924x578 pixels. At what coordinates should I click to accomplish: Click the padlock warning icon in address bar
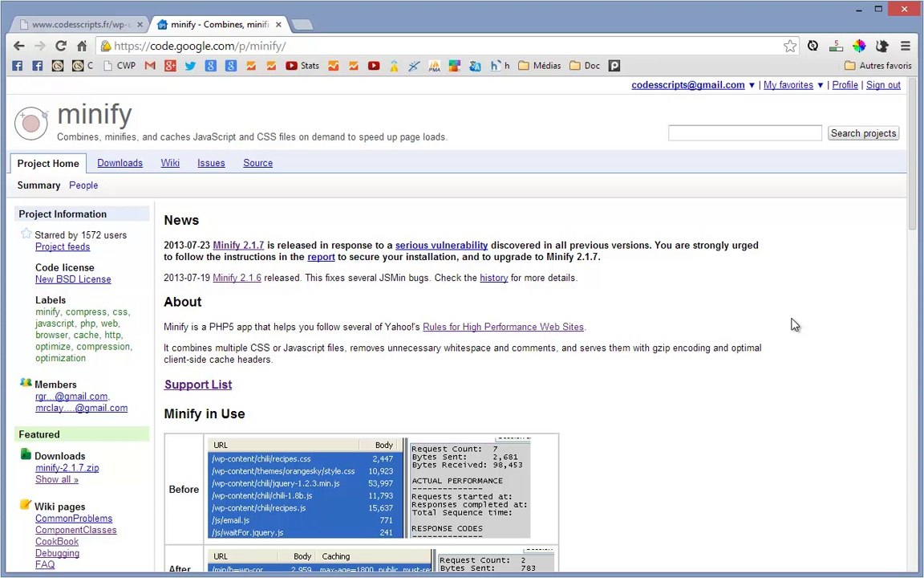tap(106, 46)
